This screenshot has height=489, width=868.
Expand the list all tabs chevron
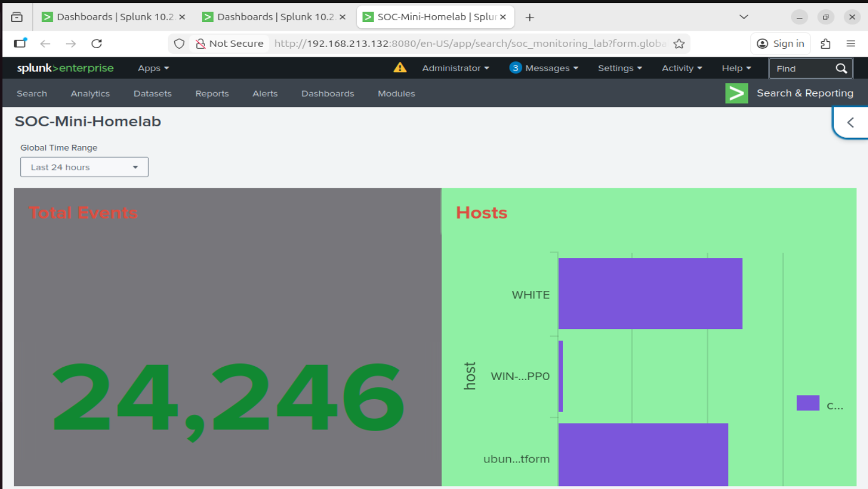tap(744, 17)
